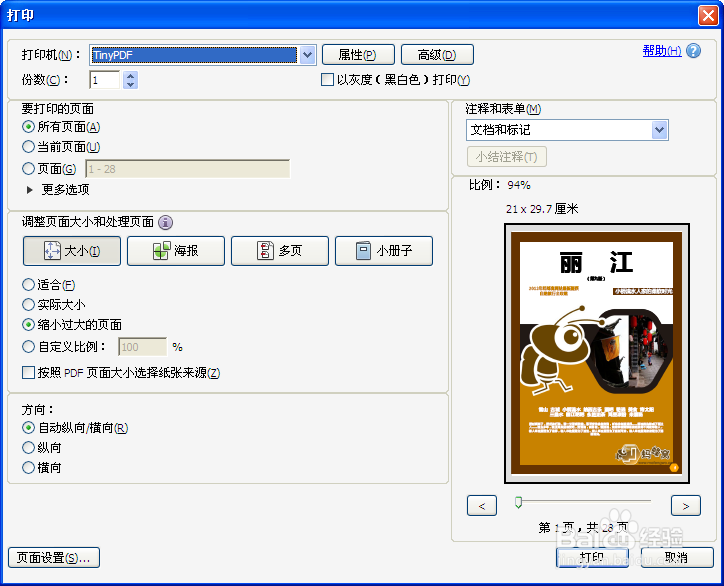Select 缩小过大的页面 radio button

click(x=28, y=325)
